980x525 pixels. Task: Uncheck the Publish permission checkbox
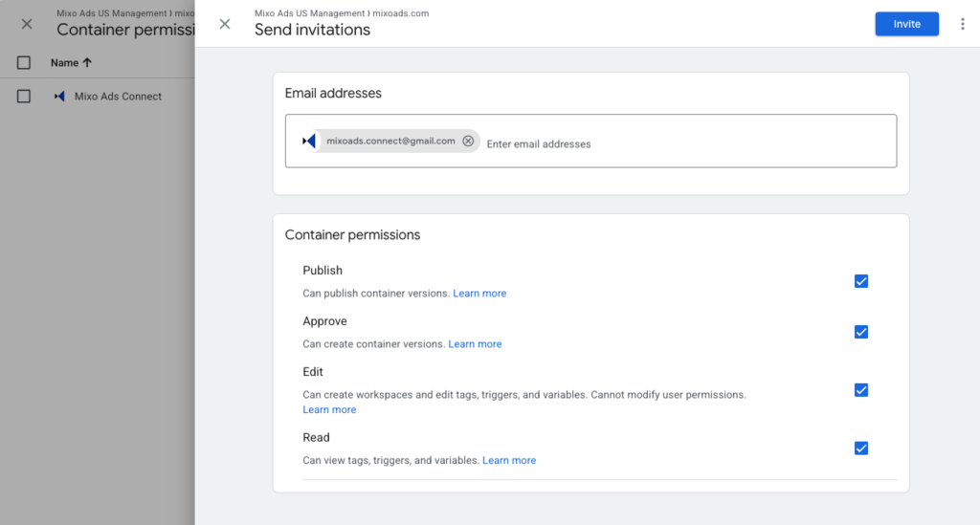tap(860, 281)
